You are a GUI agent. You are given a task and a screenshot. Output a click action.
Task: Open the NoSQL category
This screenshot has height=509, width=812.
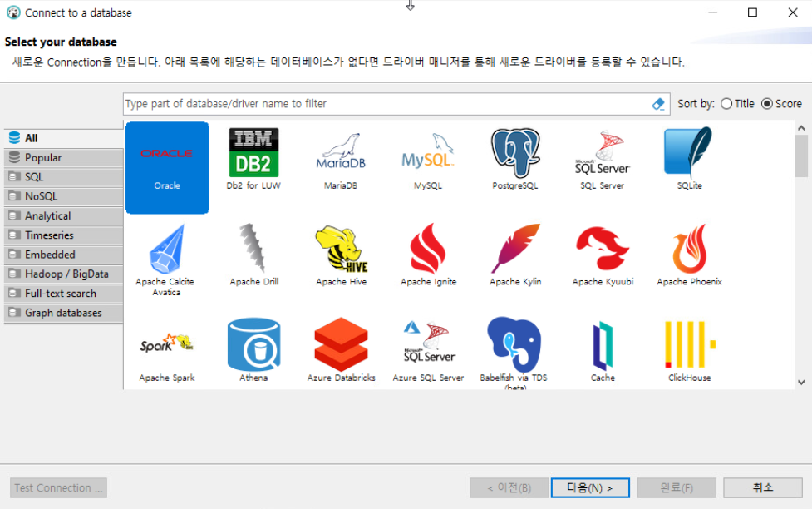pyautogui.click(x=64, y=196)
